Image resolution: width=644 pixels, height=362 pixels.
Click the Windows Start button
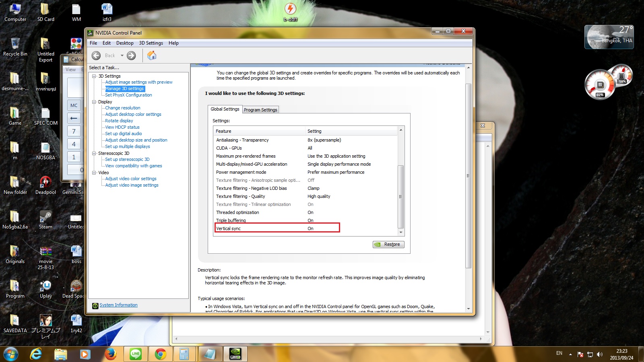pyautogui.click(x=11, y=354)
